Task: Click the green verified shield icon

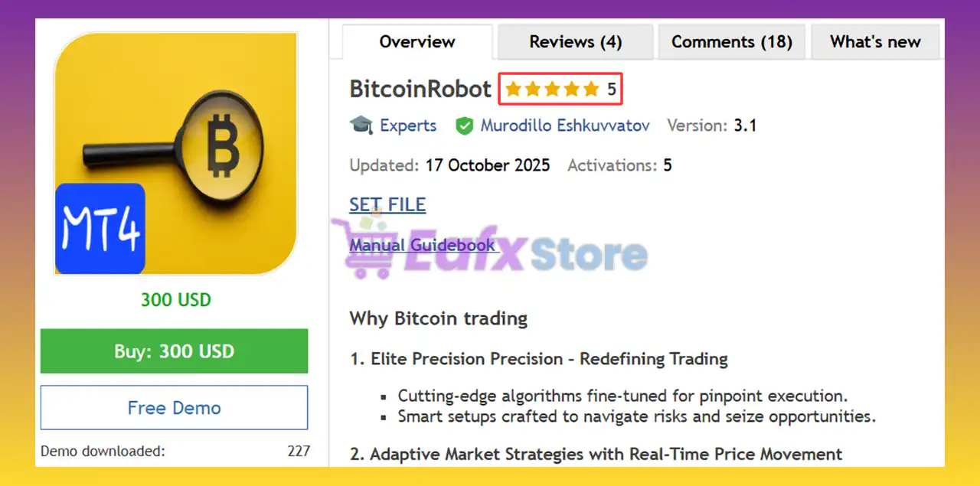Action: point(464,126)
